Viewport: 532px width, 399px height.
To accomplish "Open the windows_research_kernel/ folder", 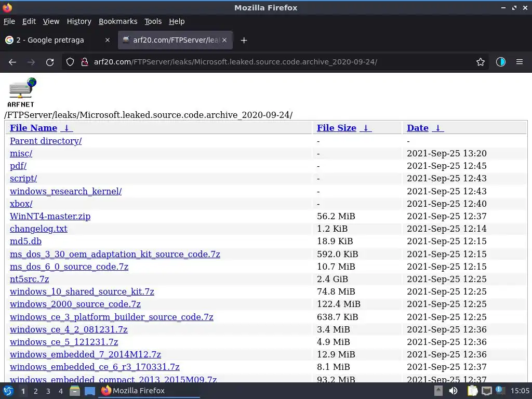I will click(66, 191).
